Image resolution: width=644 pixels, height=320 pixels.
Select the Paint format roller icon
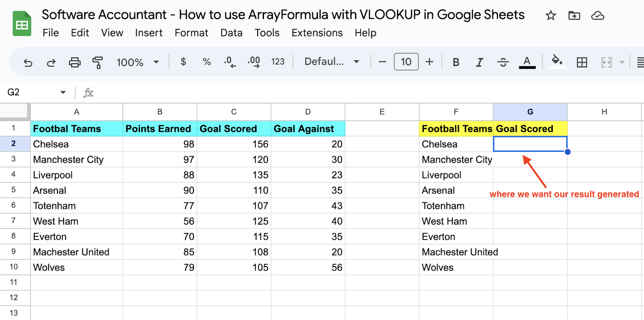coord(97,62)
